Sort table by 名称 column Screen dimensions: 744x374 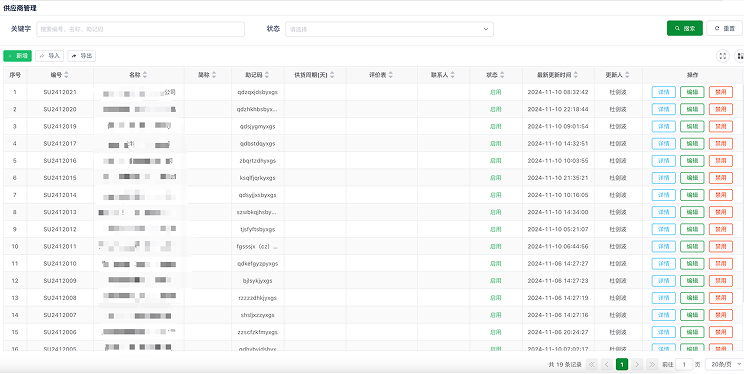145,75
